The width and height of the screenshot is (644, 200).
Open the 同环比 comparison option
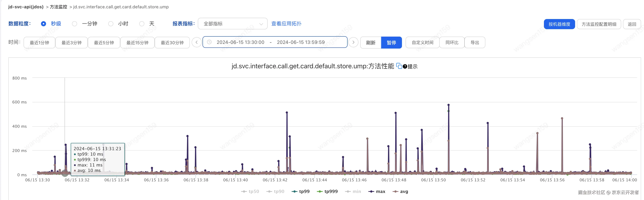point(452,42)
